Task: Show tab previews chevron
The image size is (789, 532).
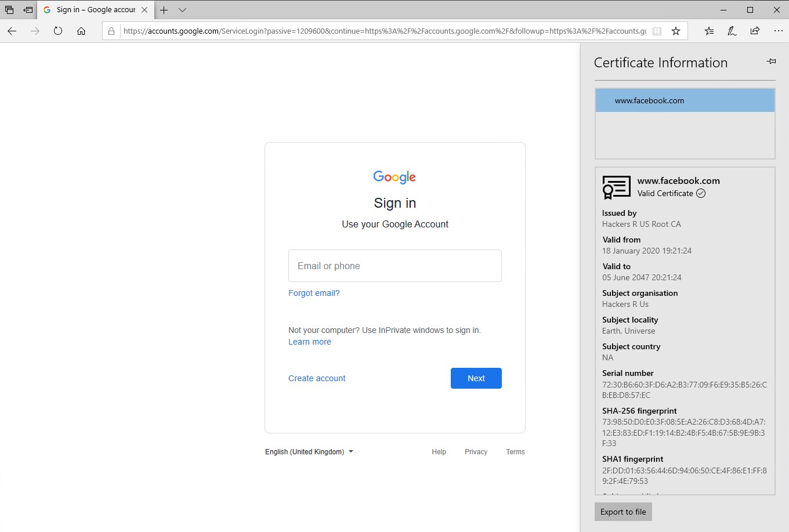Action: [x=182, y=10]
